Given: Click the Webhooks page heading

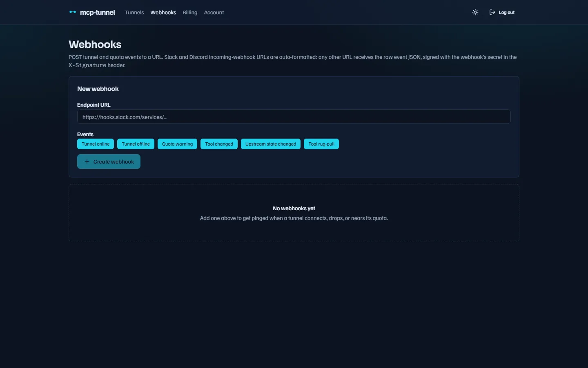Looking at the screenshot, I should click(95, 44).
